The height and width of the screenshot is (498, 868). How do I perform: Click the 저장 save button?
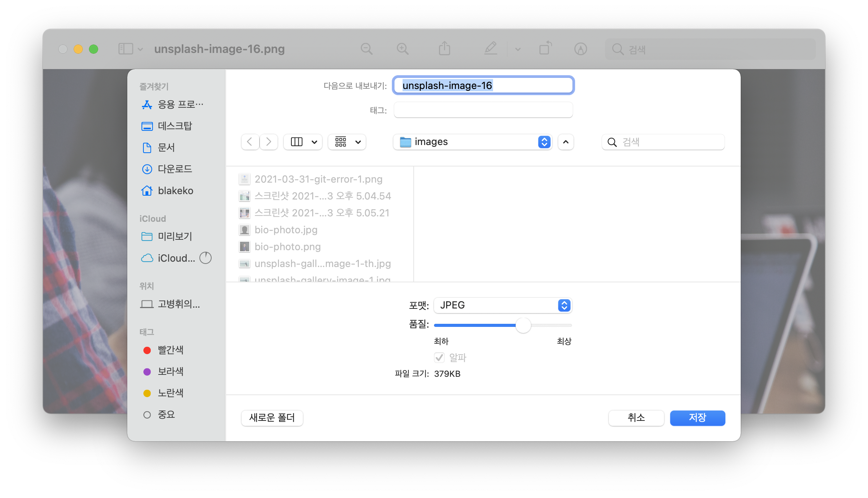(x=697, y=418)
